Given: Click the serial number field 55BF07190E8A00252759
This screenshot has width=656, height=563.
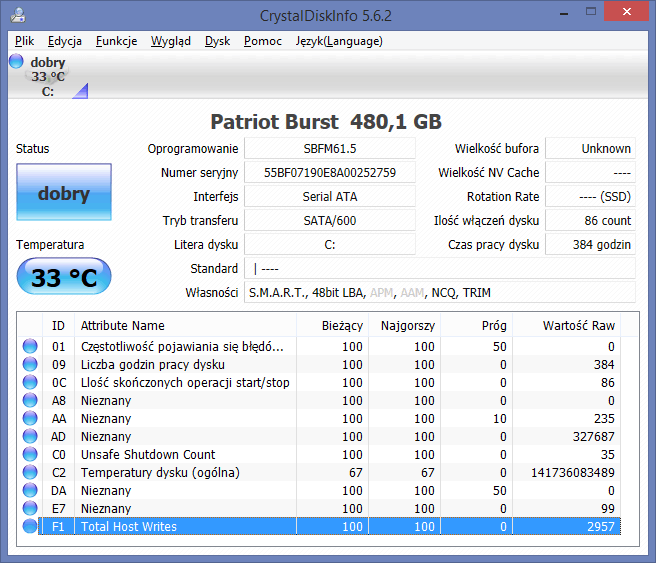Looking at the screenshot, I should click(x=330, y=172).
